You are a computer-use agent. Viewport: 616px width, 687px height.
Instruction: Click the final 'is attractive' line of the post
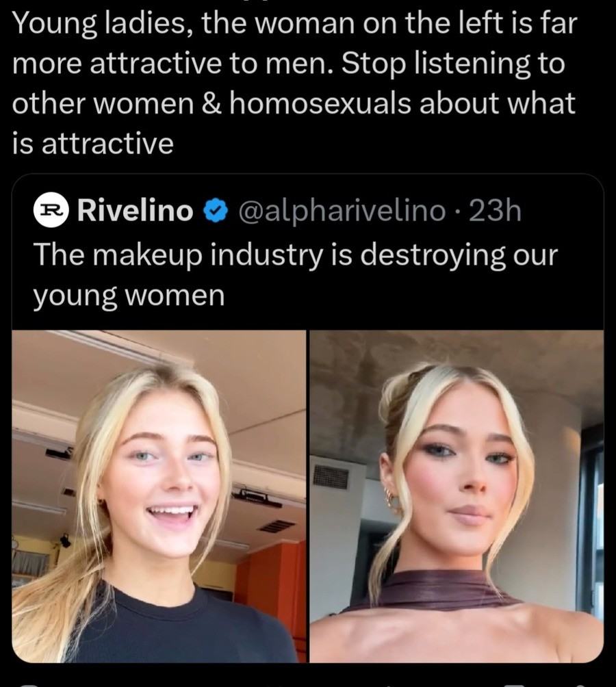(93, 143)
